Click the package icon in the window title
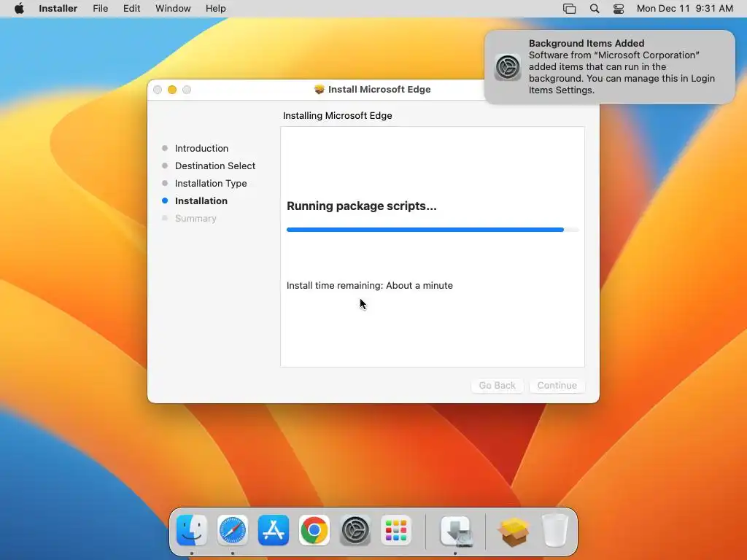Screen dimensions: 747x560 [x=320, y=89]
